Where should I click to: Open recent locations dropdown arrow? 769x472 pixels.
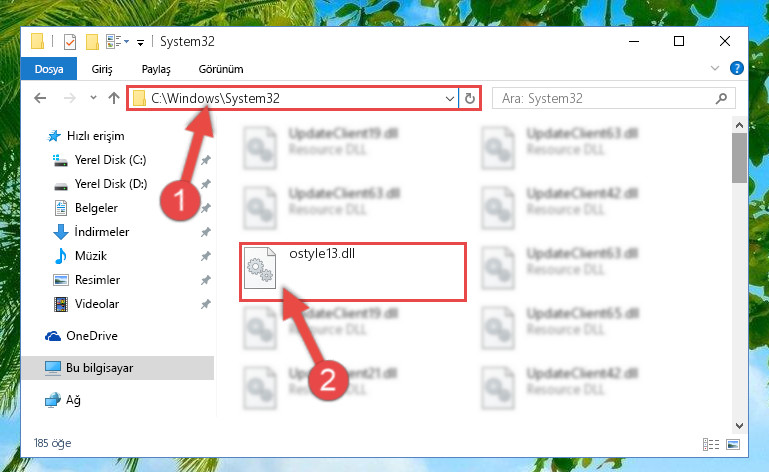[x=93, y=98]
